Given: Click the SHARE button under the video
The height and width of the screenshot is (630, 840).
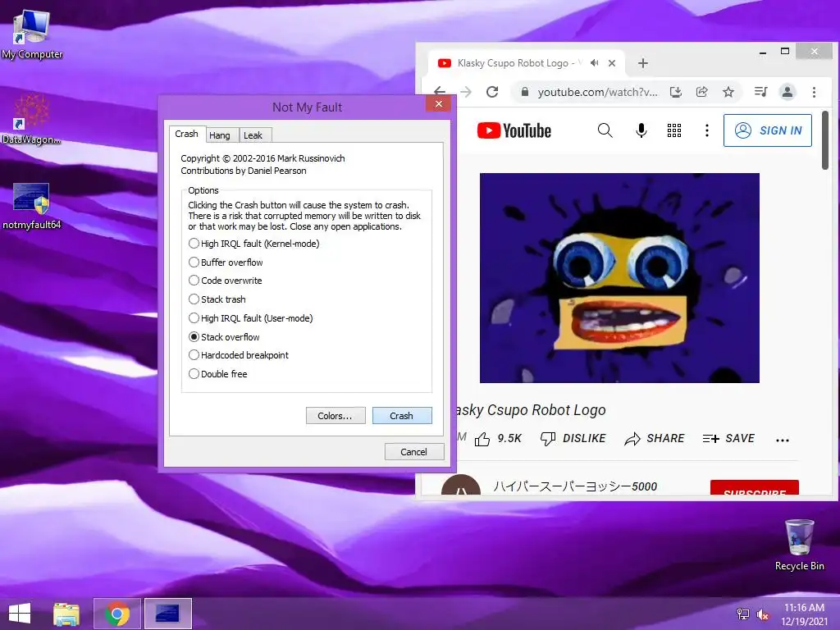Looking at the screenshot, I should [x=655, y=439].
